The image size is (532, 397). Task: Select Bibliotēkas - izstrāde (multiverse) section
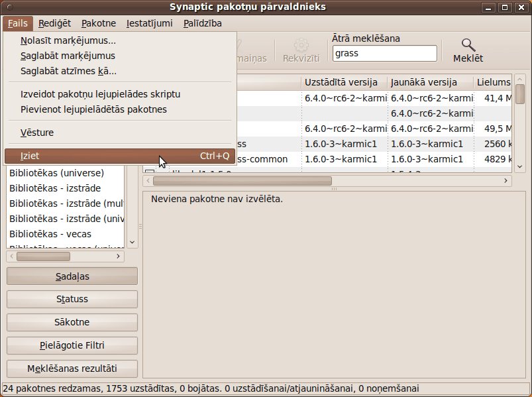(66, 203)
